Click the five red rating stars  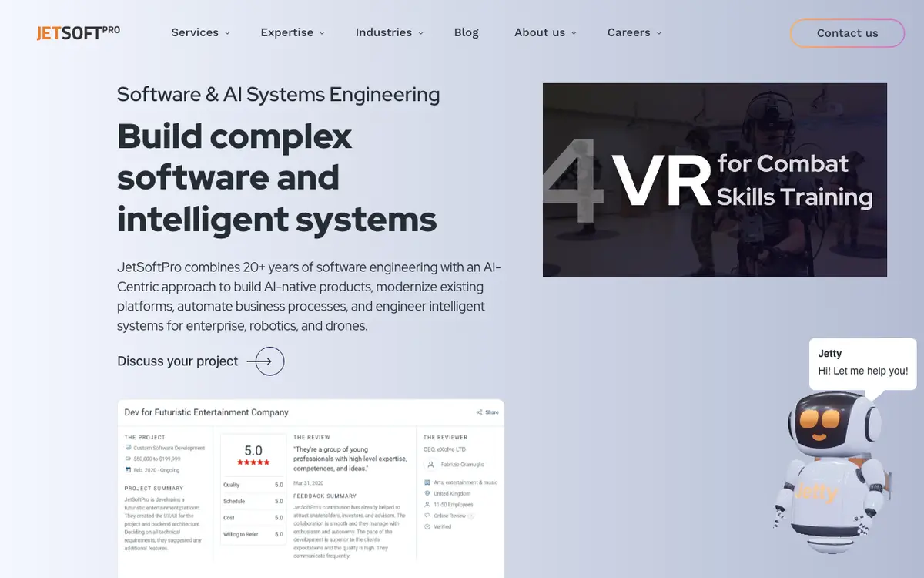point(253,462)
